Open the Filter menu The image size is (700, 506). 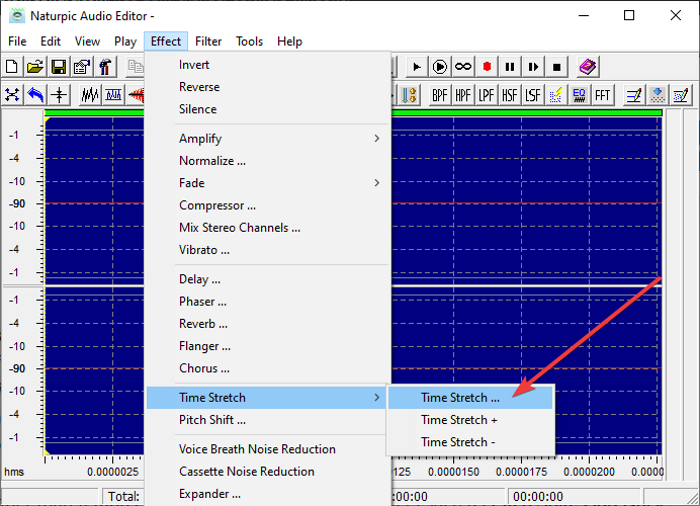pos(208,42)
